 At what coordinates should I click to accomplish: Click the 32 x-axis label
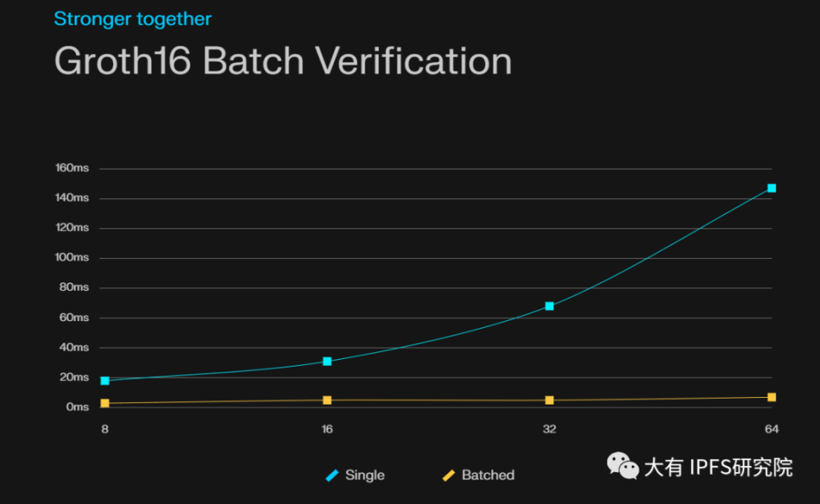[549, 429]
